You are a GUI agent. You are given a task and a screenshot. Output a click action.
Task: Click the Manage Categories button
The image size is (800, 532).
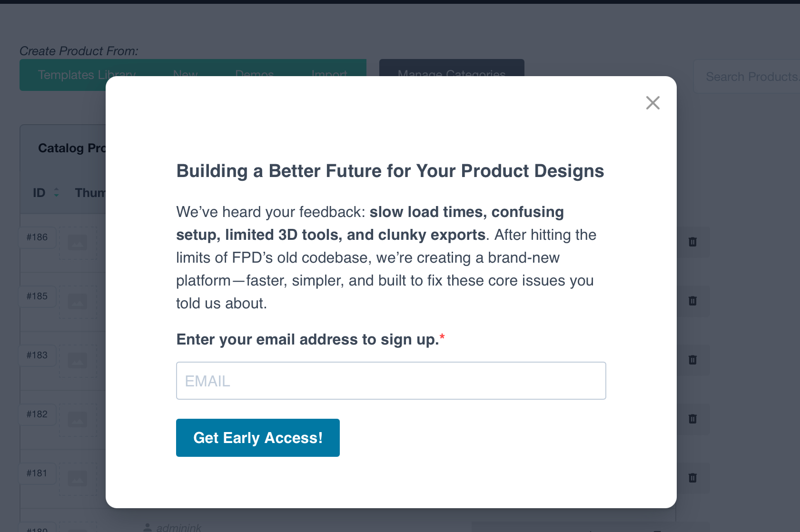coord(452,68)
